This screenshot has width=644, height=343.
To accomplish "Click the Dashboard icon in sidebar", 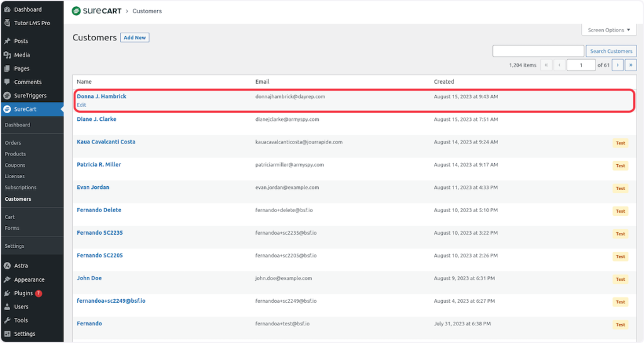I will [7, 9].
